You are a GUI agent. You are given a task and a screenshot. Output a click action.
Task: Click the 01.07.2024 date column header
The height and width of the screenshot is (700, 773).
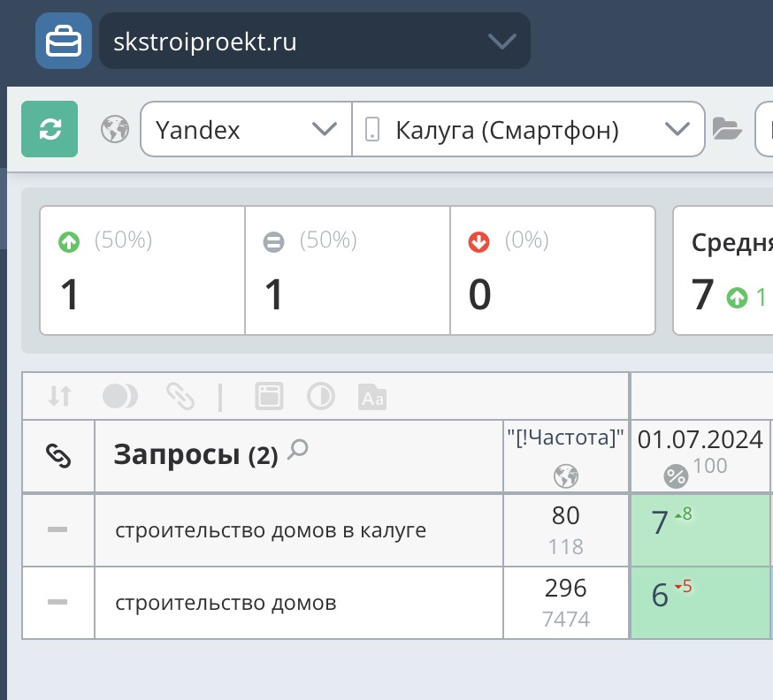click(x=700, y=440)
